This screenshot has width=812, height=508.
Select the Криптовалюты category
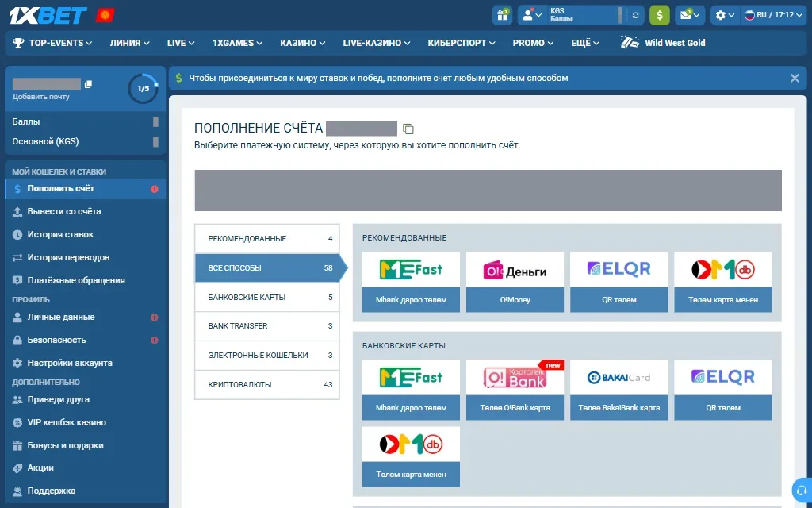267,385
